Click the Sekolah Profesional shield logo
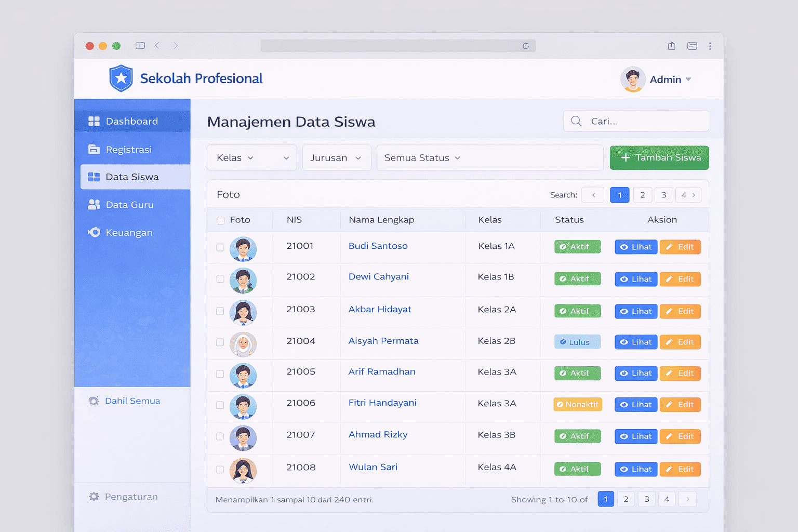The height and width of the screenshot is (532, 798). [121, 78]
